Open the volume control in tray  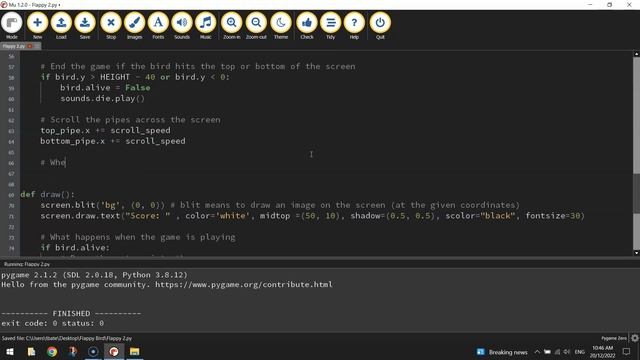(x=567, y=352)
